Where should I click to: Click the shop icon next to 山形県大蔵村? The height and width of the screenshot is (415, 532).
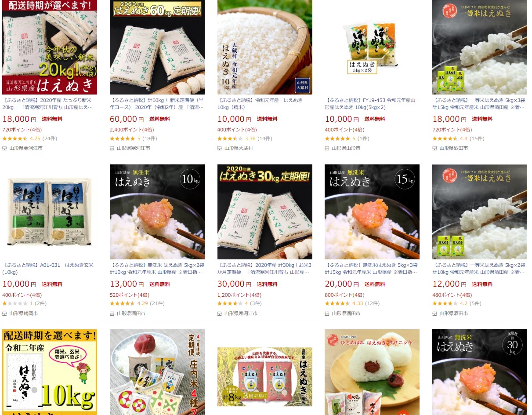click(x=219, y=148)
